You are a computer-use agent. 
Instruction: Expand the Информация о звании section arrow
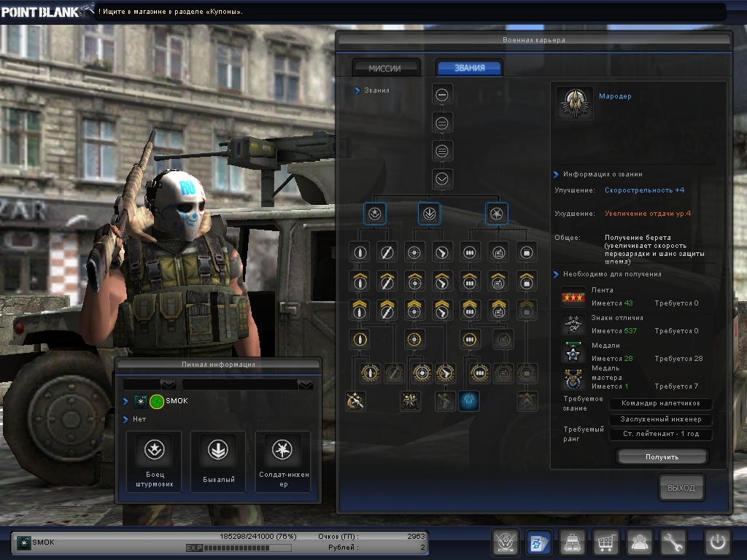tap(556, 174)
